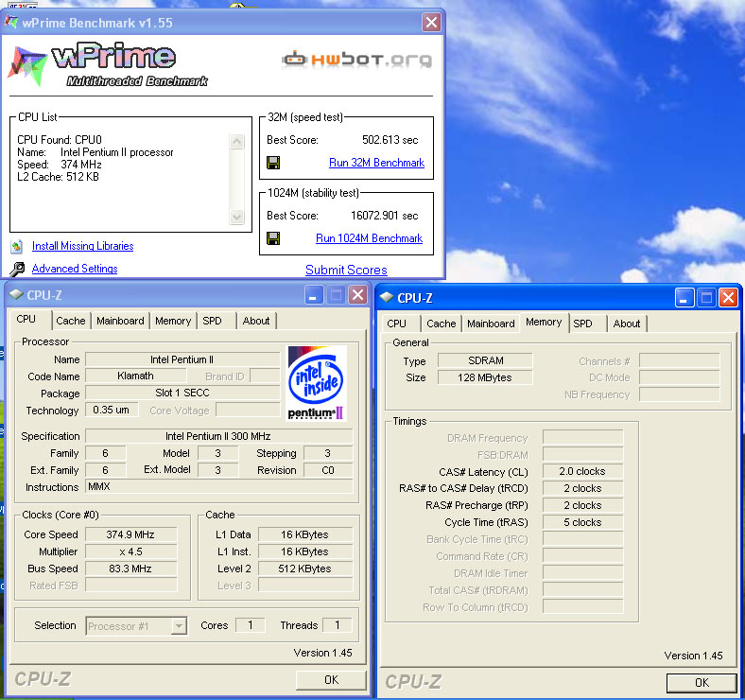
Task: Switch to Cache tab in left CPU-Z
Action: pyautogui.click(x=71, y=321)
